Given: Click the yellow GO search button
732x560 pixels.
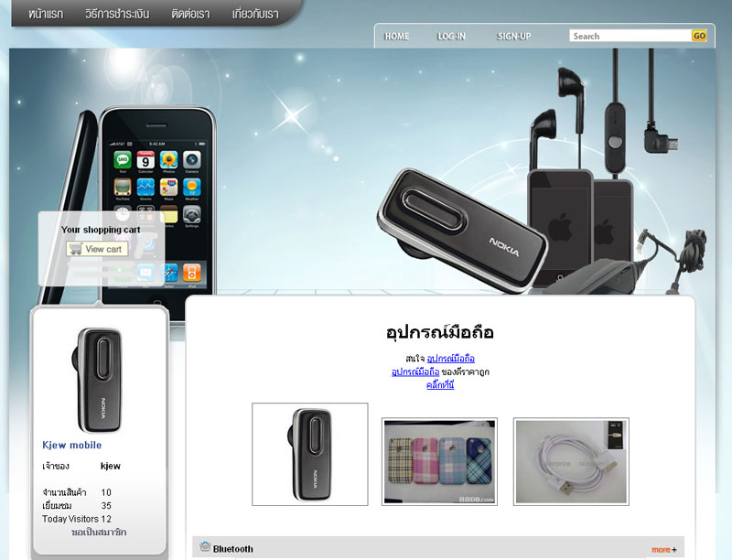Looking at the screenshot, I should [x=699, y=36].
